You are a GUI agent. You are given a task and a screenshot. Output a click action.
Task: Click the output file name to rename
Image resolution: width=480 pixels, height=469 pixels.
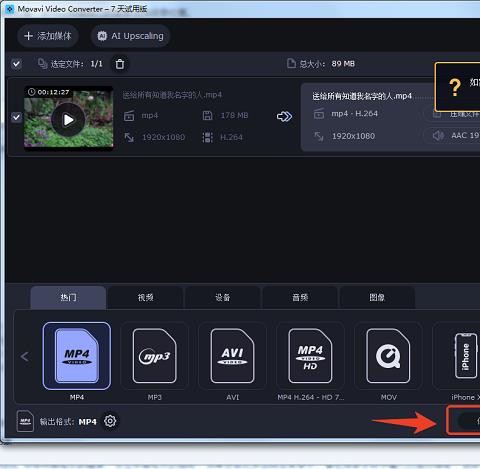point(362,96)
